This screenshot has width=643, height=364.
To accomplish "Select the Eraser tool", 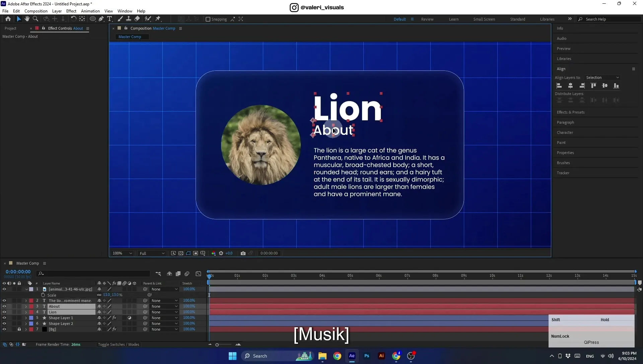I will tap(137, 19).
